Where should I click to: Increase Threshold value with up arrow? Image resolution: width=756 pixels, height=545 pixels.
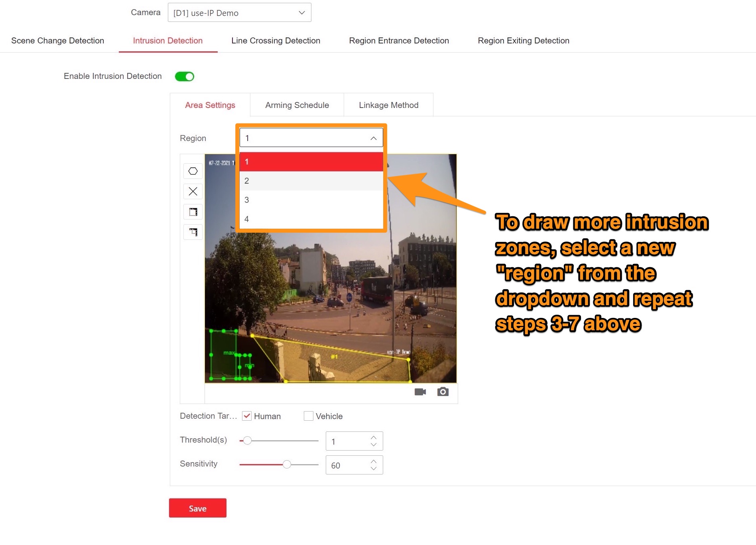tap(374, 438)
